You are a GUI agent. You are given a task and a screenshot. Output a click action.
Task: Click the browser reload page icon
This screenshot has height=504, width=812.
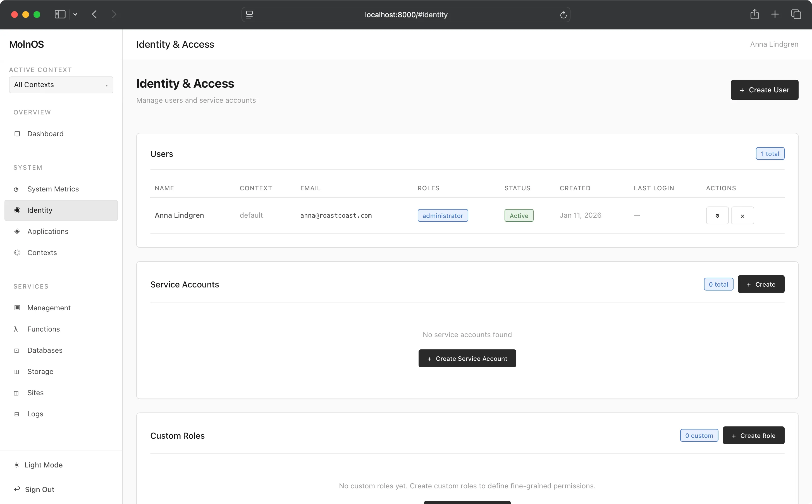[563, 15]
